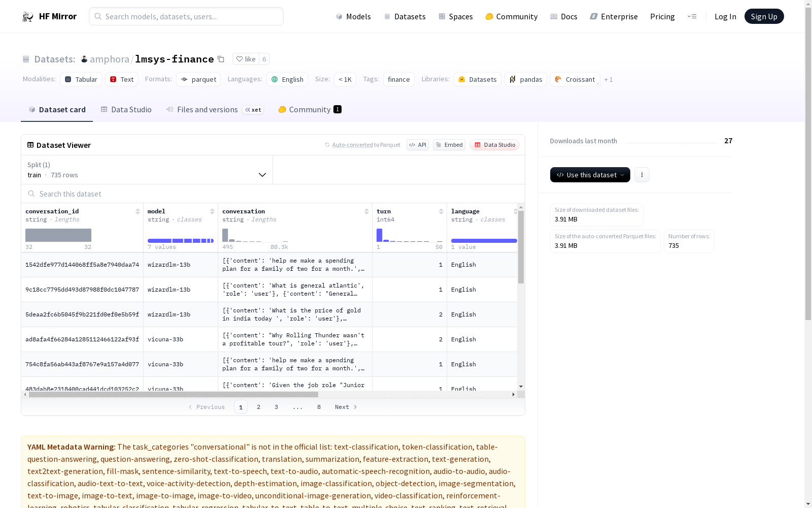Open the navigation more-menu icon
The width and height of the screenshot is (812, 508).
click(x=692, y=16)
